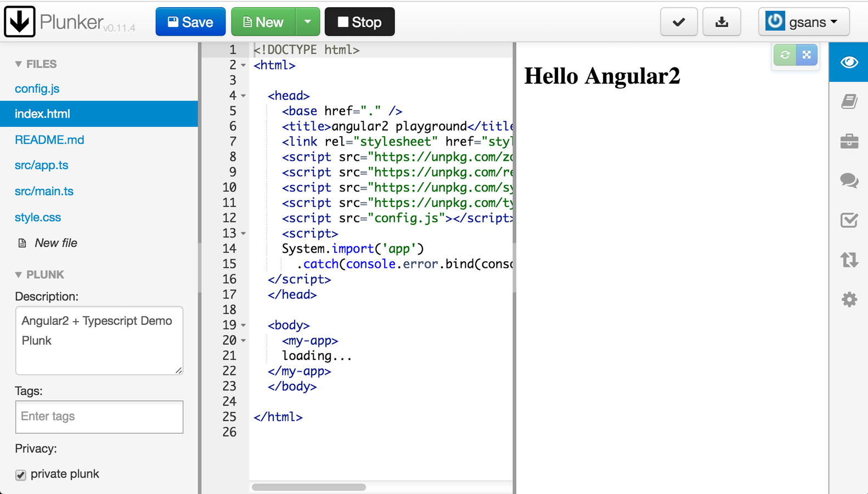Open the linter checkbox icon in sidebar
Image resolution: width=868 pixels, height=494 pixels.
(x=849, y=220)
